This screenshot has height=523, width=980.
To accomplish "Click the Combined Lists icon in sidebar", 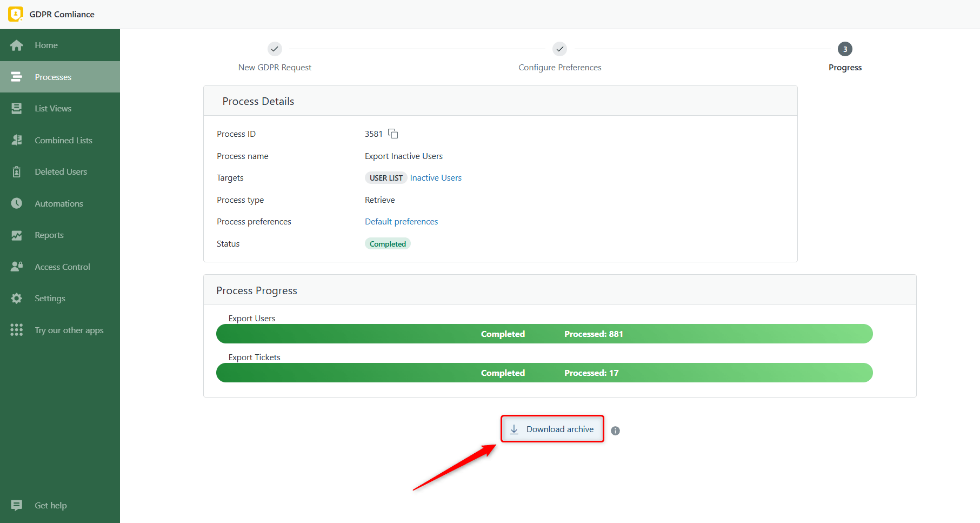I will [17, 140].
